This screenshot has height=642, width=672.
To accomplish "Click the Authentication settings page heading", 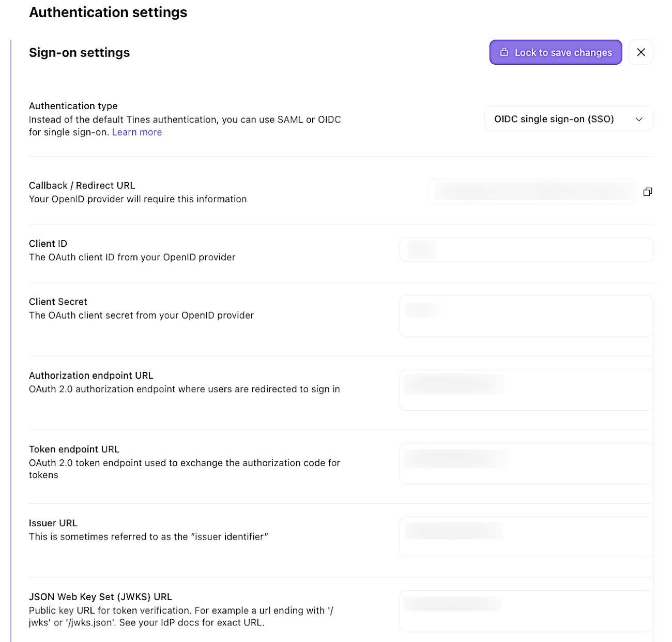I will [x=108, y=12].
